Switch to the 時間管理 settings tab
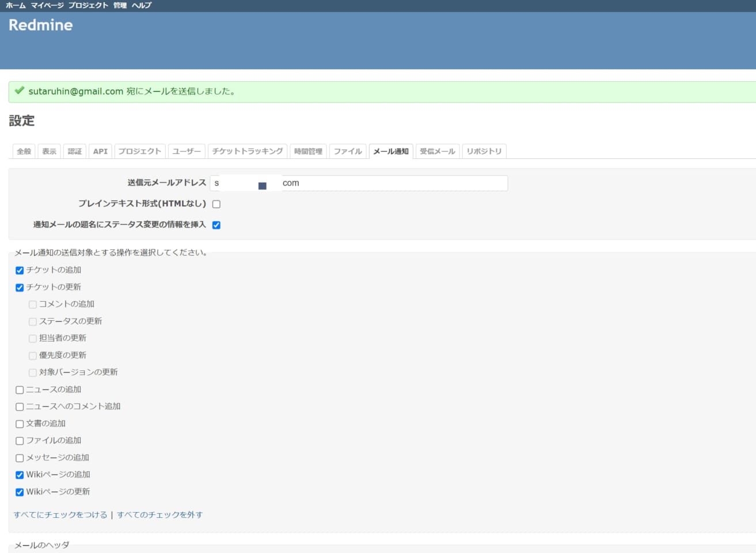 pyautogui.click(x=308, y=151)
